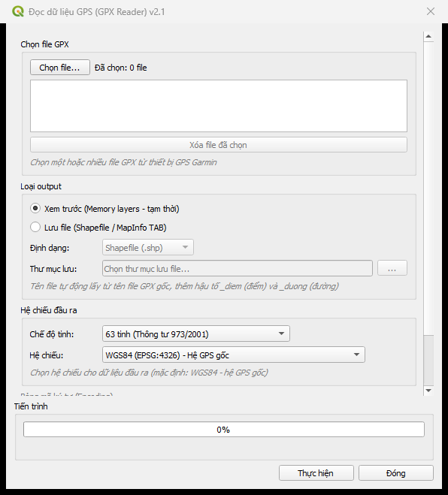Click the 'Loại output' group title
The width and height of the screenshot is (448, 495).
point(41,186)
